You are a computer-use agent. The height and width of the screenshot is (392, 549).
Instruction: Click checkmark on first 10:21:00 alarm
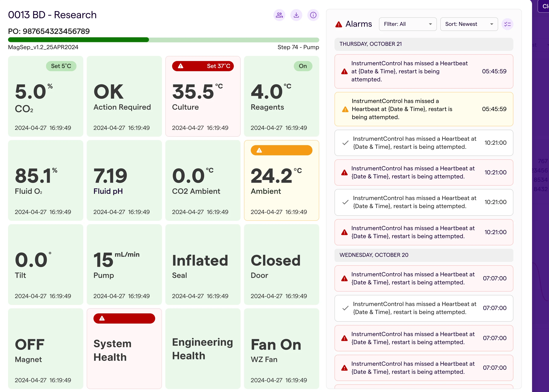click(345, 143)
